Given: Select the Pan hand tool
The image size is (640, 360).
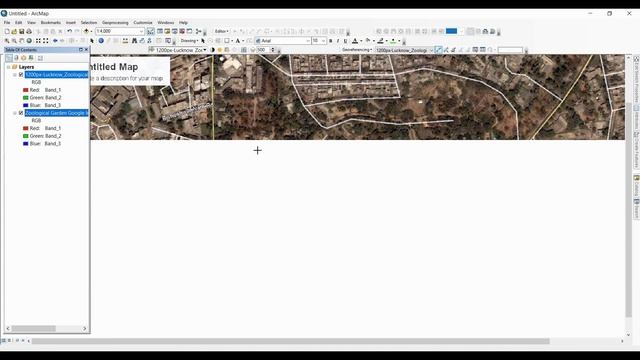Looking at the screenshot, I should pos(22,41).
